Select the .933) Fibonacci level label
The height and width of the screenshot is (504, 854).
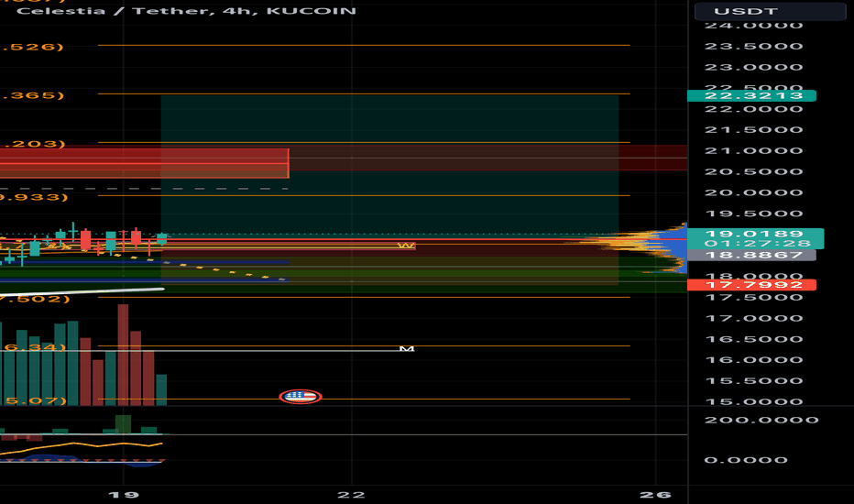(34, 197)
